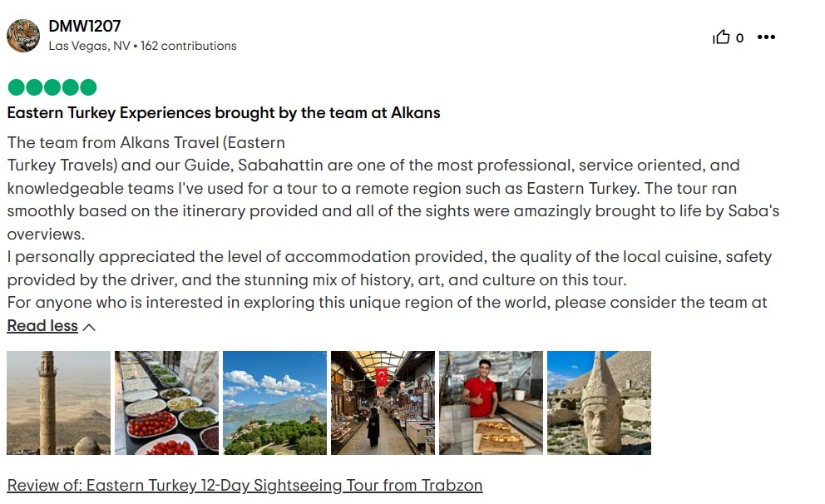
Task: Collapse review using the chevron up arrow
Action: point(89,327)
